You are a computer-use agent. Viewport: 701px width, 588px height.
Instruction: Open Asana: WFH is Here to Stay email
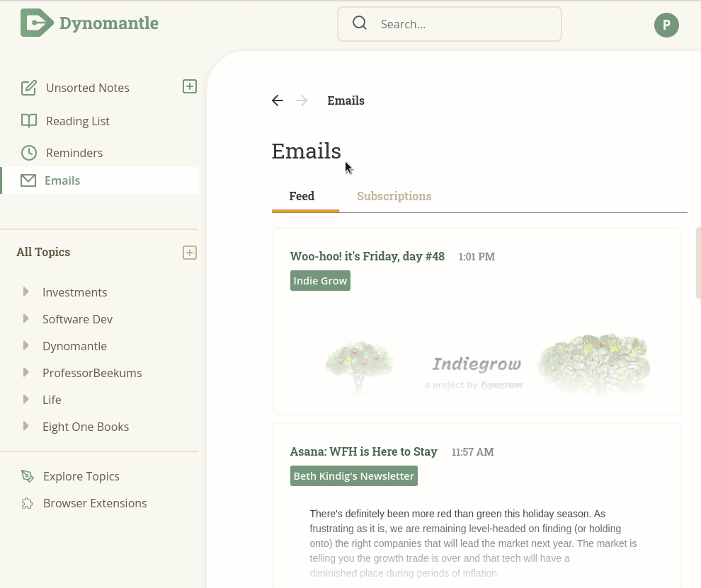[363, 451]
